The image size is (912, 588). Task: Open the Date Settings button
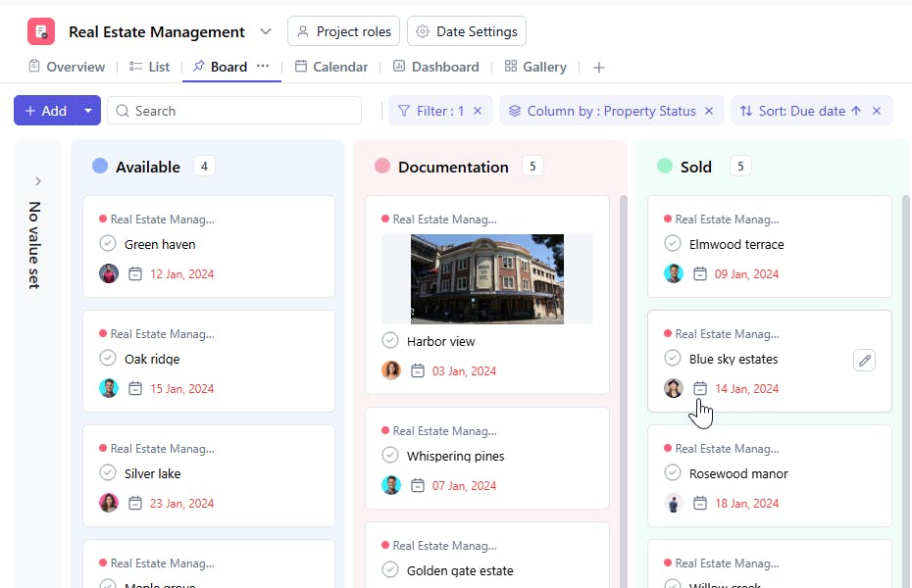point(467,31)
